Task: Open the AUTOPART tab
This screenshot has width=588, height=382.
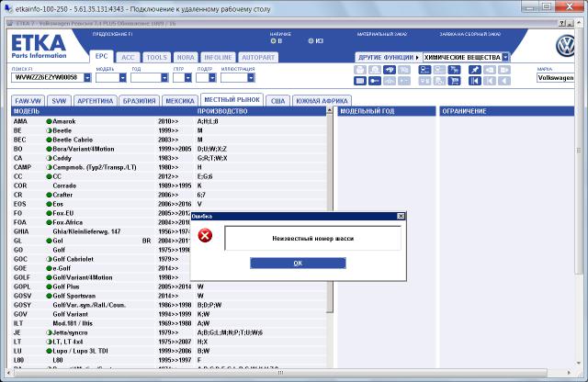Action: (258, 57)
